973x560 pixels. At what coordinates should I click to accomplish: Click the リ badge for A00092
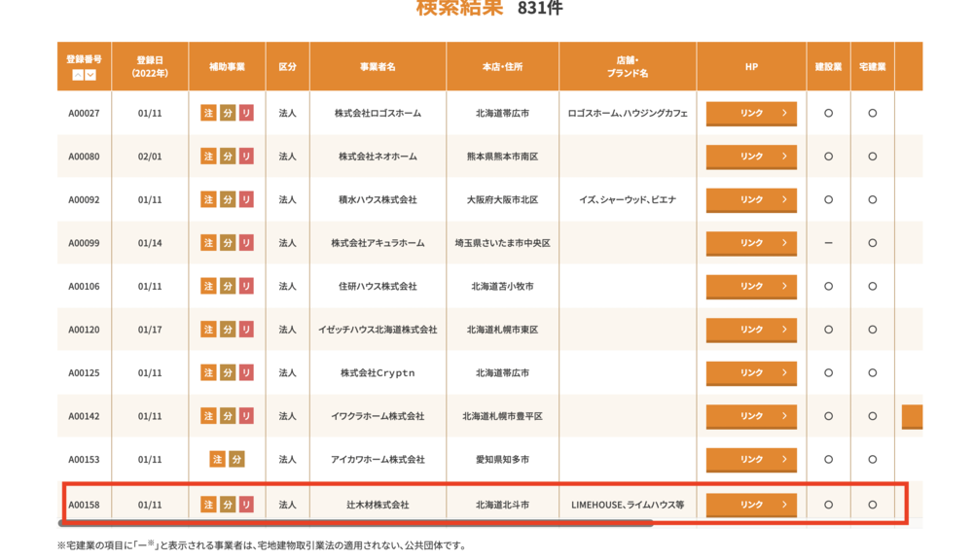[246, 199]
